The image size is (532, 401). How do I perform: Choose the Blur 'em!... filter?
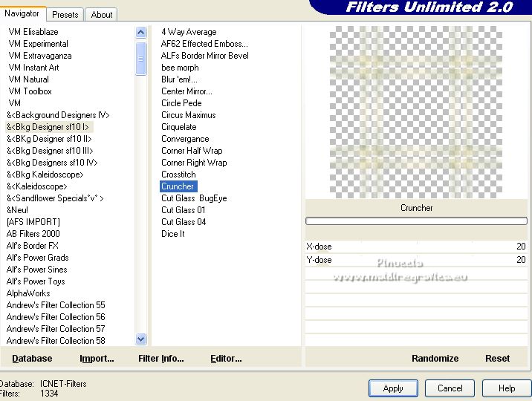coord(179,79)
